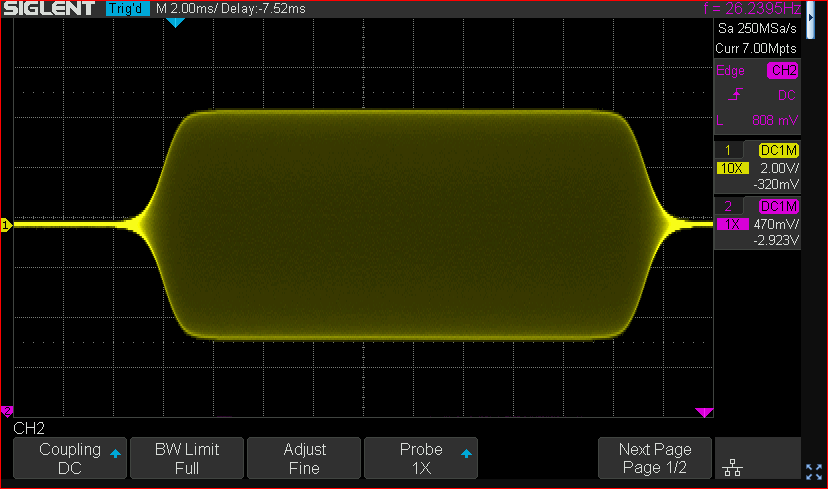The width and height of the screenshot is (828, 489).
Task: Select the channel 1 number box
Action: tap(728, 150)
